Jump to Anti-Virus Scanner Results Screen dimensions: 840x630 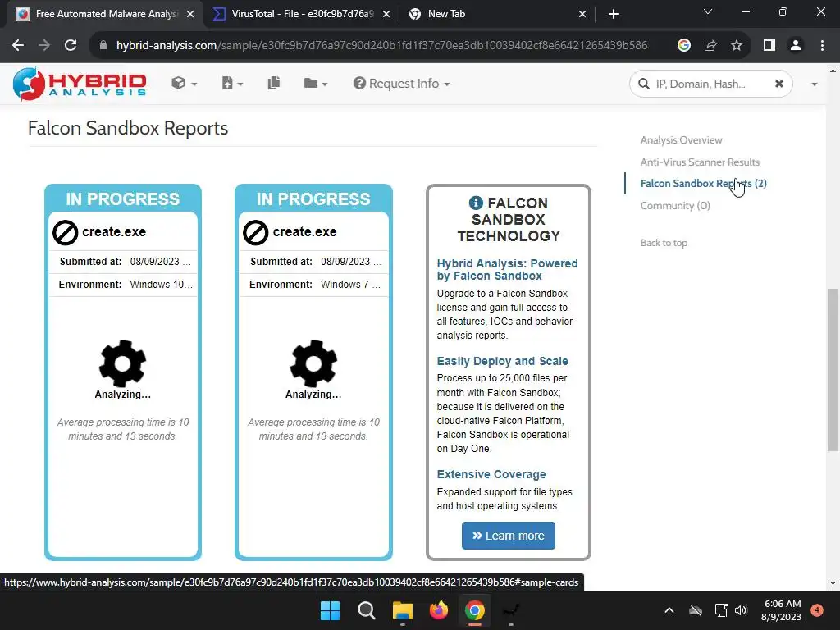point(700,162)
